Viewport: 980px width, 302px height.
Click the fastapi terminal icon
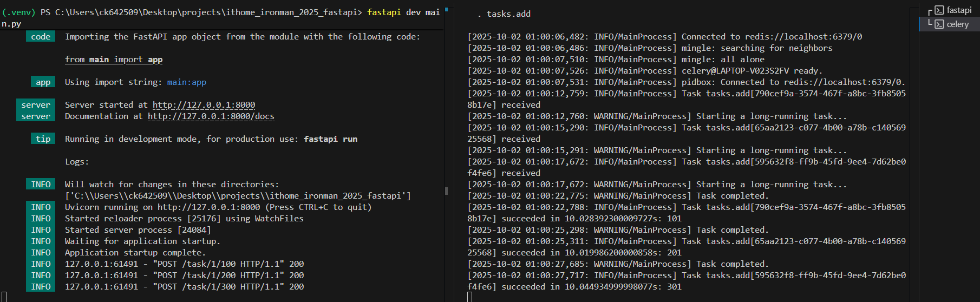[x=939, y=10]
